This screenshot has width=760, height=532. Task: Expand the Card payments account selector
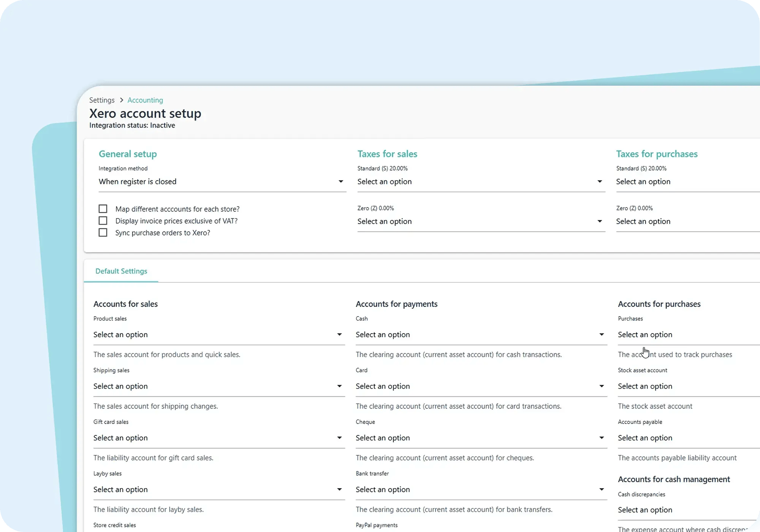[x=602, y=386]
